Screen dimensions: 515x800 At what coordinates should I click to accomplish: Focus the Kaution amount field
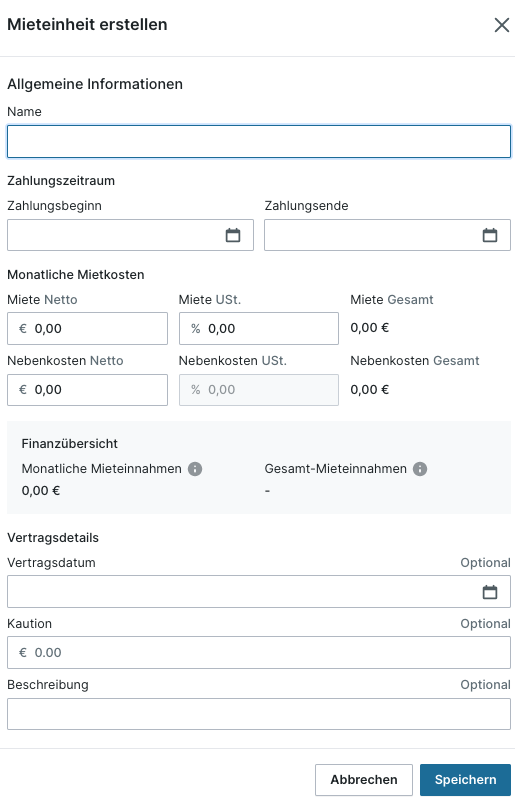pyautogui.click(x=259, y=653)
